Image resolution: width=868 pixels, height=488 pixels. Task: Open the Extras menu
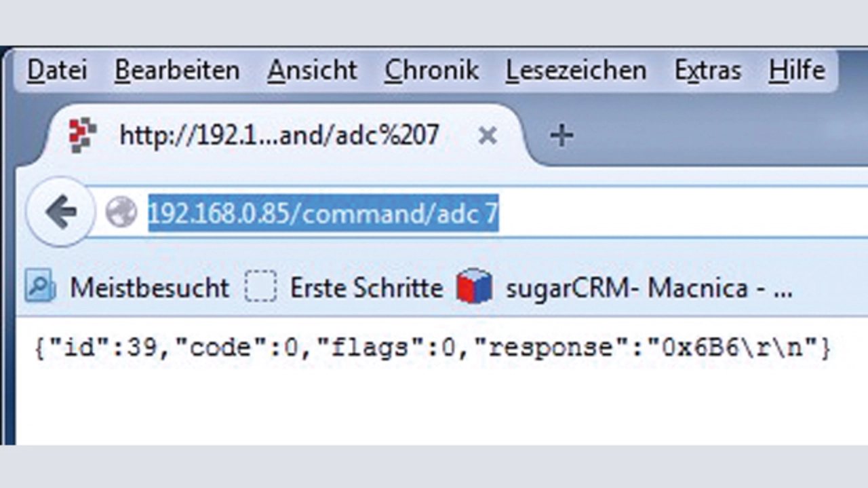pyautogui.click(x=708, y=71)
